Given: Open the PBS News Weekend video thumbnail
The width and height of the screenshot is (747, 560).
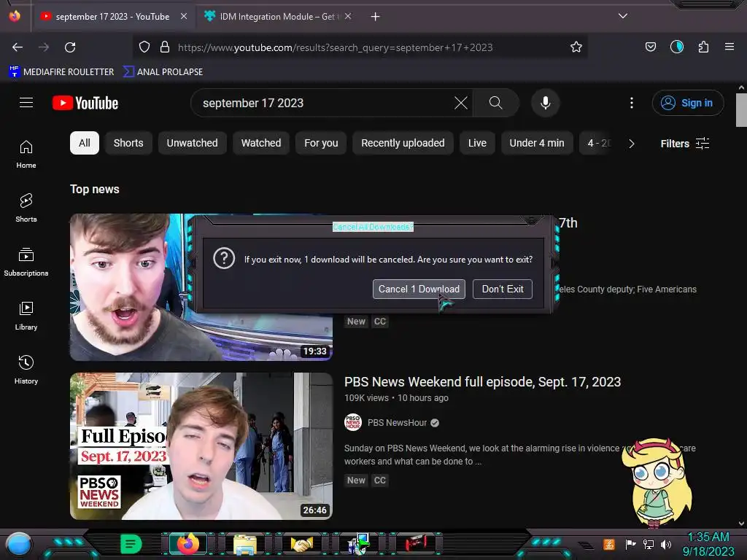Looking at the screenshot, I should point(201,446).
